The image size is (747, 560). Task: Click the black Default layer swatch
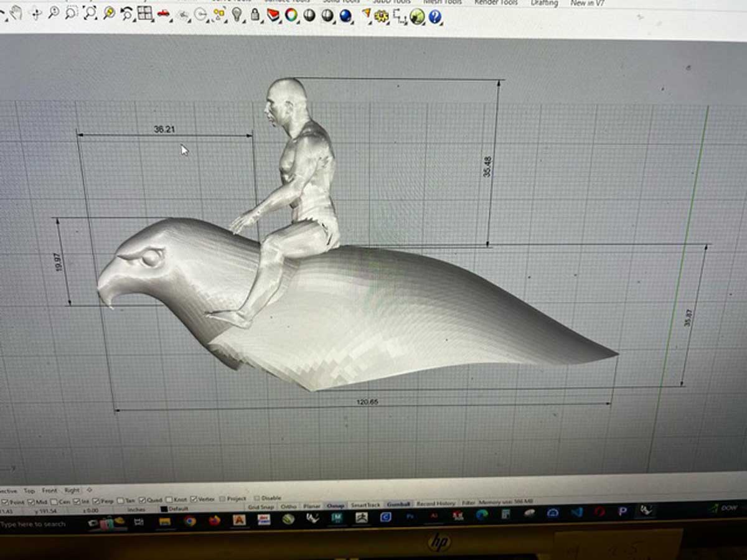click(x=164, y=509)
